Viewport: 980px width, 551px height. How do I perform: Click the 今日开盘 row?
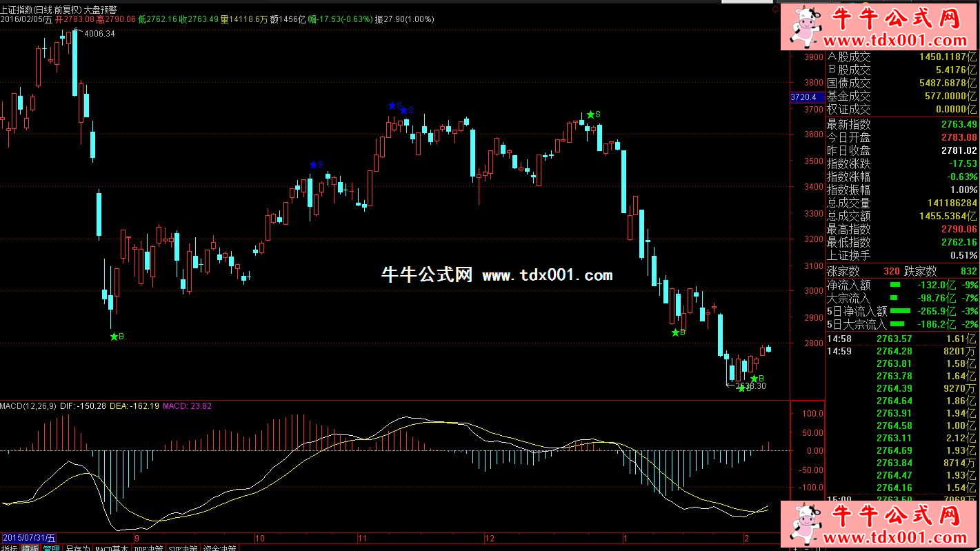coord(902,138)
